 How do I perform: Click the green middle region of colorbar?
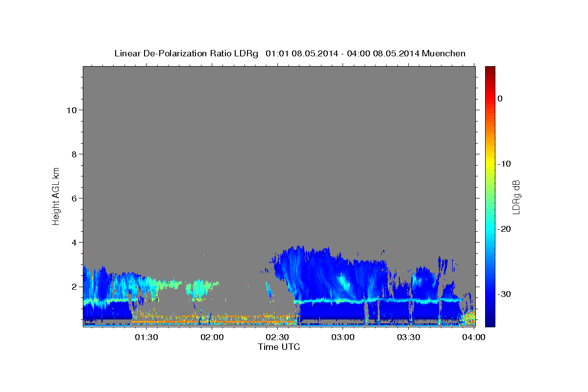(490, 196)
